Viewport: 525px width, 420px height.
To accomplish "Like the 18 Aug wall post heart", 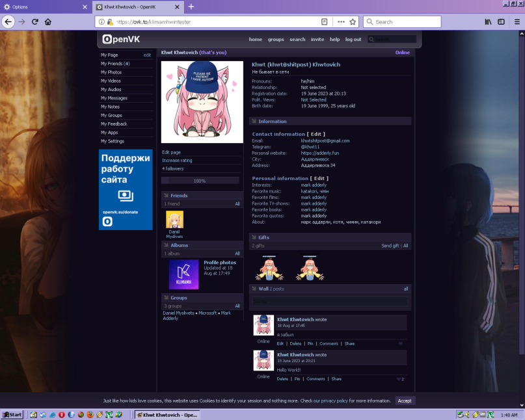I will [x=401, y=344].
